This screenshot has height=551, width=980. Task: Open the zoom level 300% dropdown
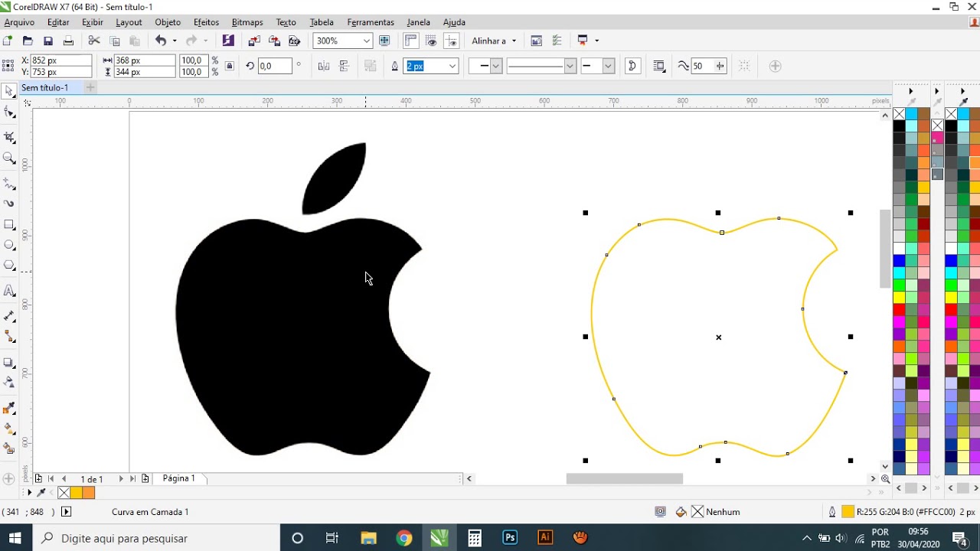pos(367,41)
